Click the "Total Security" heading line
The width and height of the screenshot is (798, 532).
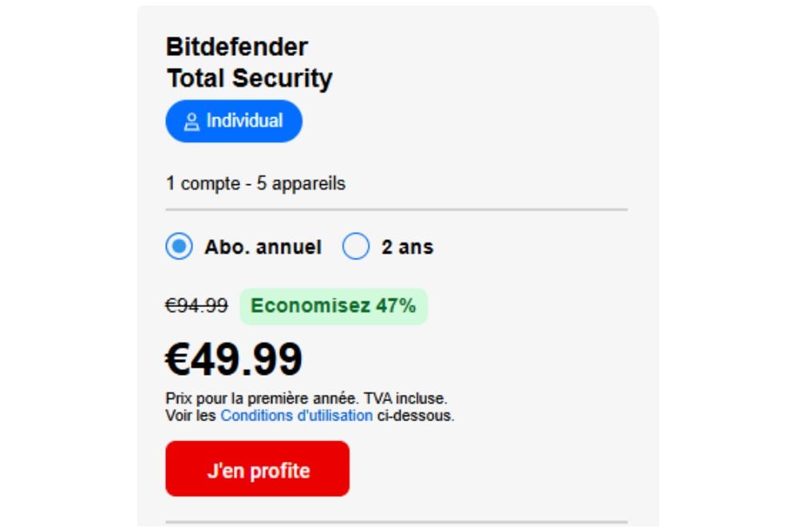point(249,79)
